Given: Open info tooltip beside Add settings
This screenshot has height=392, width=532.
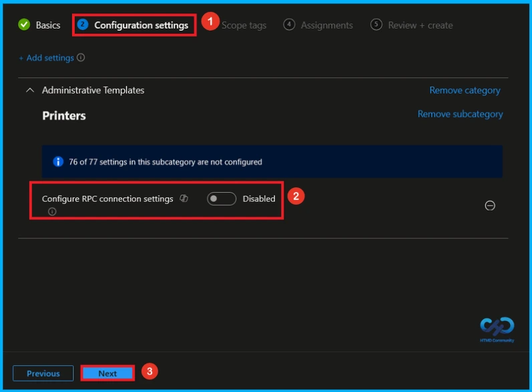Looking at the screenshot, I should tap(81, 57).
